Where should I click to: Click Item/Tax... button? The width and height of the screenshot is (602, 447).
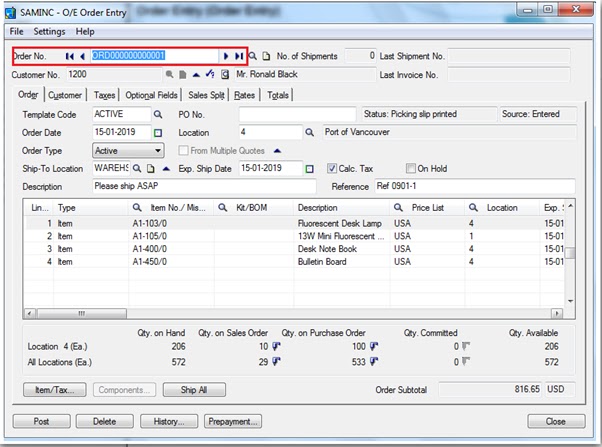(55, 390)
